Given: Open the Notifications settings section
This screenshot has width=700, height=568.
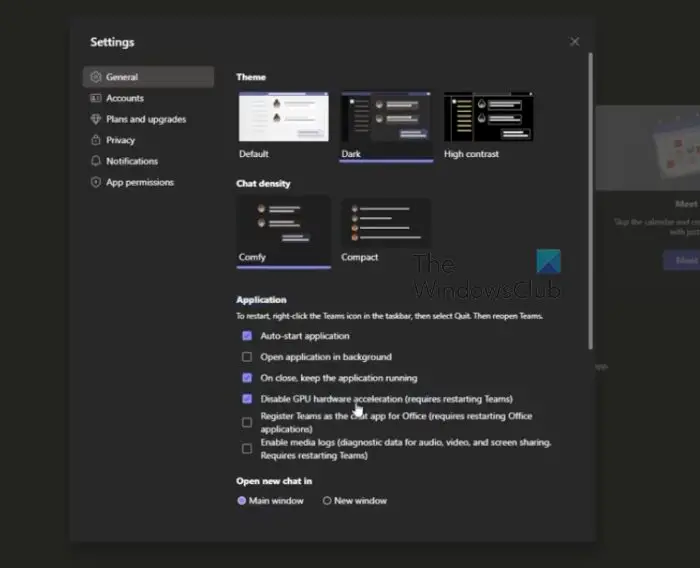Looking at the screenshot, I should [148, 161].
